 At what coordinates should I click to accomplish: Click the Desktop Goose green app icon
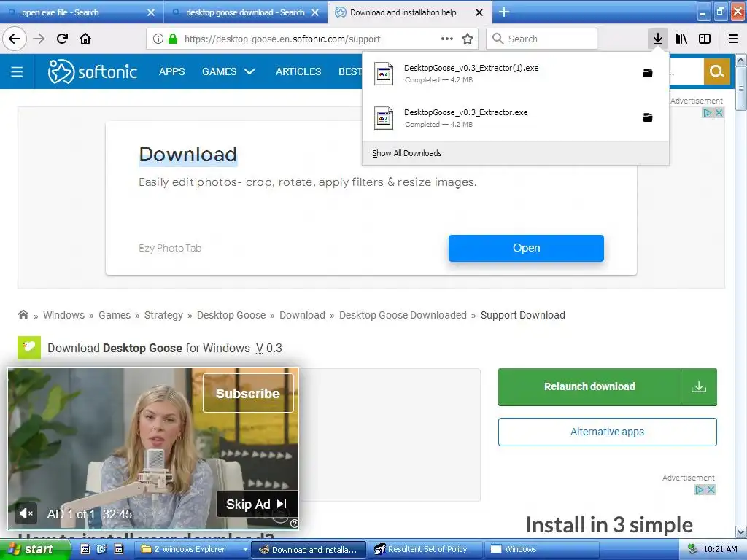(x=29, y=348)
